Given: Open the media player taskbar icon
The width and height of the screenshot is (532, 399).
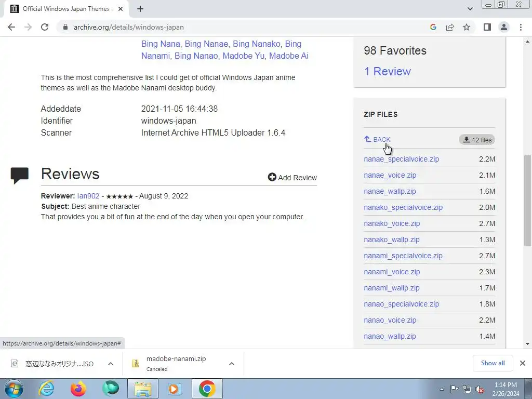Looking at the screenshot, I should tap(175, 389).
